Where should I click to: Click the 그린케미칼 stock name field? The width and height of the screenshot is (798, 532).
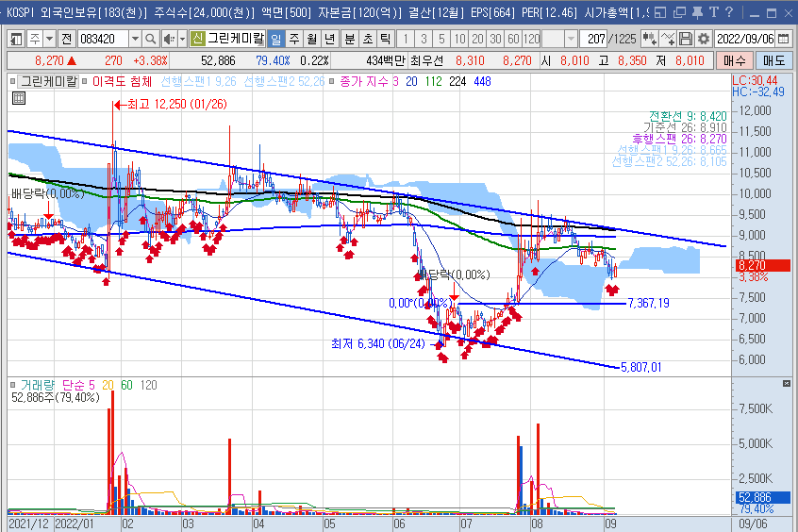236,38
